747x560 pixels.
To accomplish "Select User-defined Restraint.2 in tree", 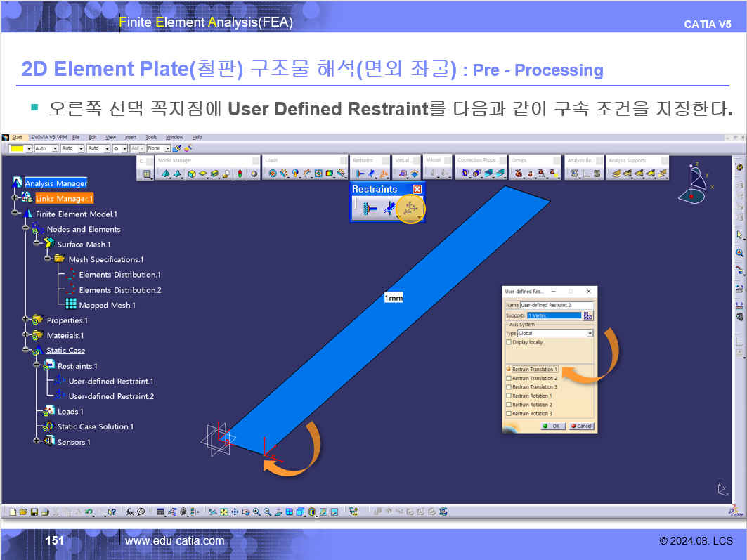I will pyautogui.click(x=111, y=396).
